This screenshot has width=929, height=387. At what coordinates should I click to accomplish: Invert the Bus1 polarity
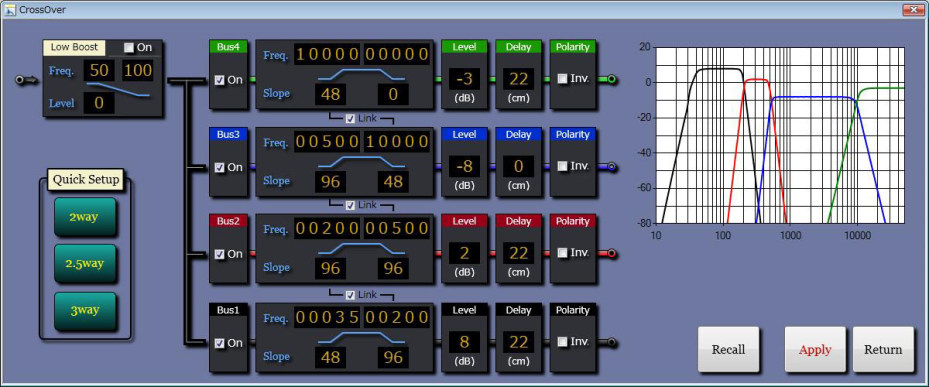562,342
